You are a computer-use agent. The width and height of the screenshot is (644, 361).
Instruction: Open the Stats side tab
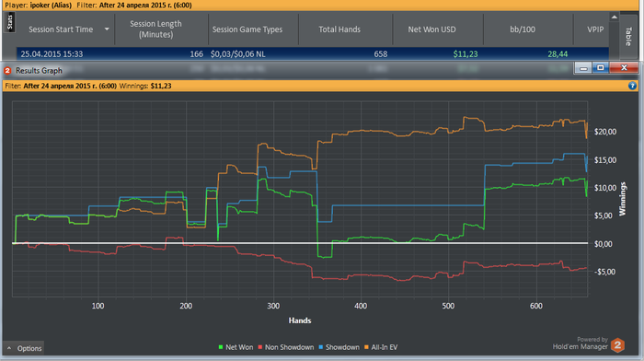coord(9,22)
